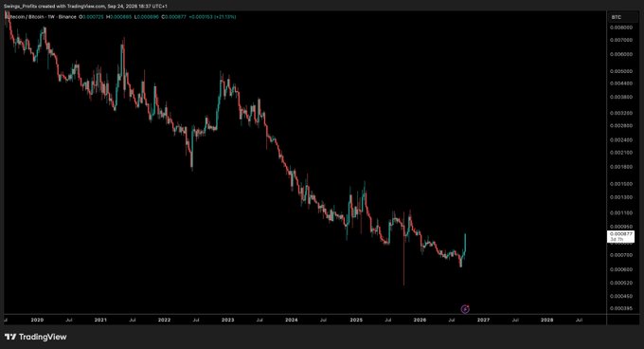
Task: Click the 0.008000 price scale label
Action: tap(620, 28)
